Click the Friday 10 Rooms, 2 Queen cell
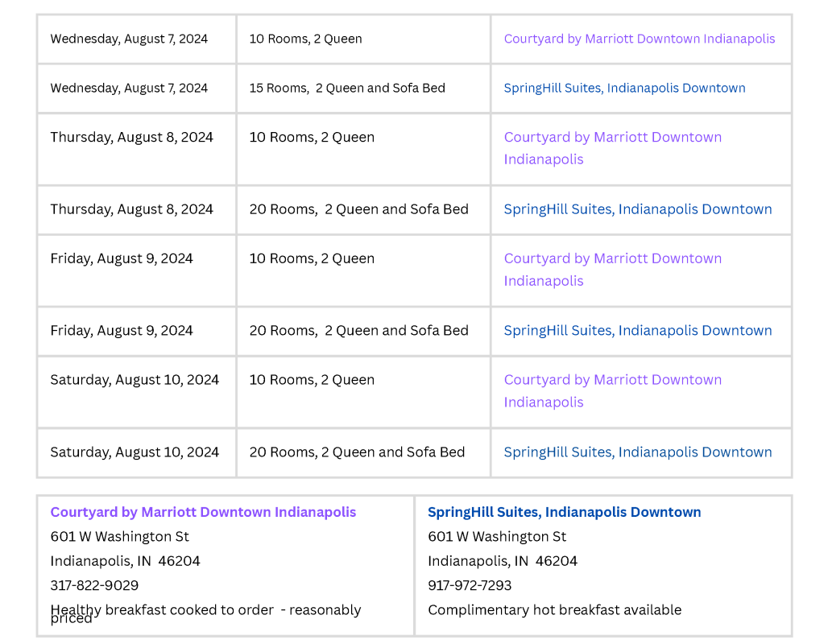The image size is (828, 644). coord(363,270)
